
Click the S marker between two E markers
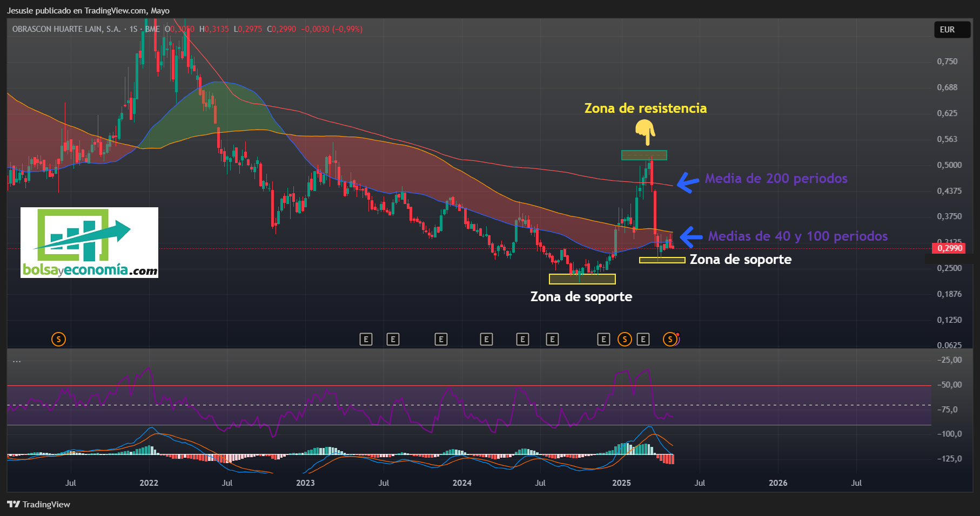[x=625, y=339]
